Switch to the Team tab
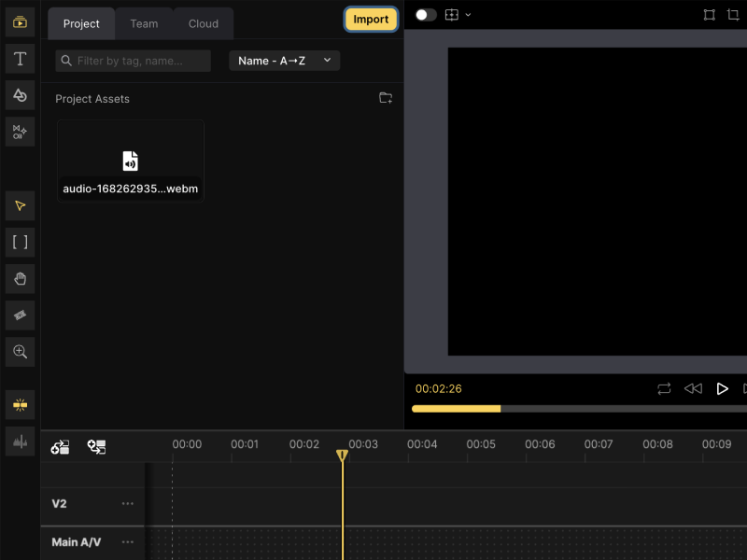Image resolution: width=747 pixels, height=560 pixels. click(x=144, y=23)
